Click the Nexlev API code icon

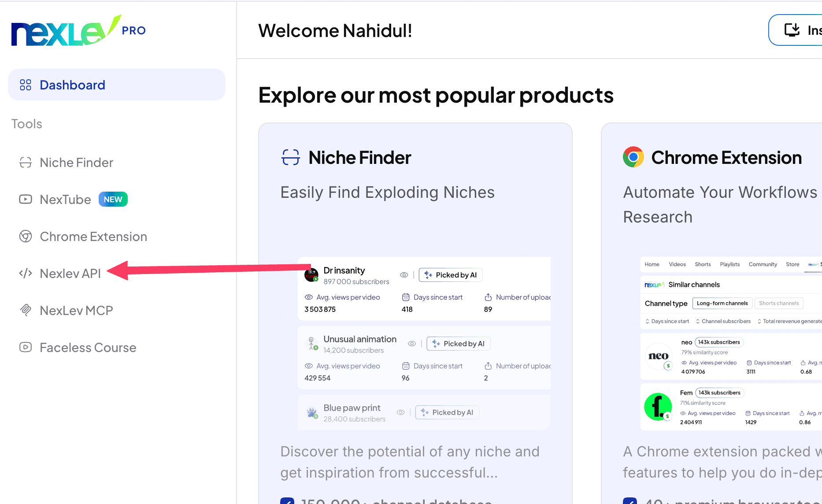[x=26, y=274]
